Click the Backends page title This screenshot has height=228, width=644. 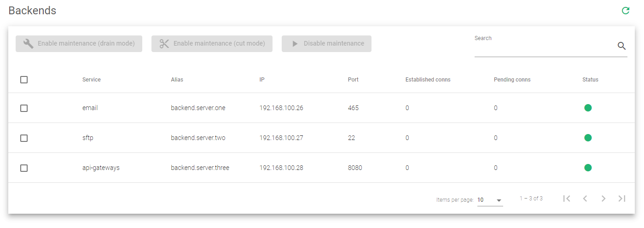click(32, 11)
